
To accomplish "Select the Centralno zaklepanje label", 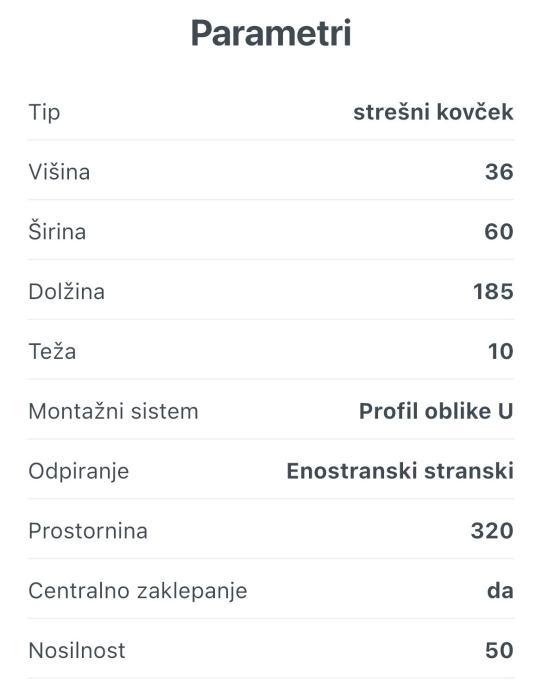I will (x=138, y=591).
